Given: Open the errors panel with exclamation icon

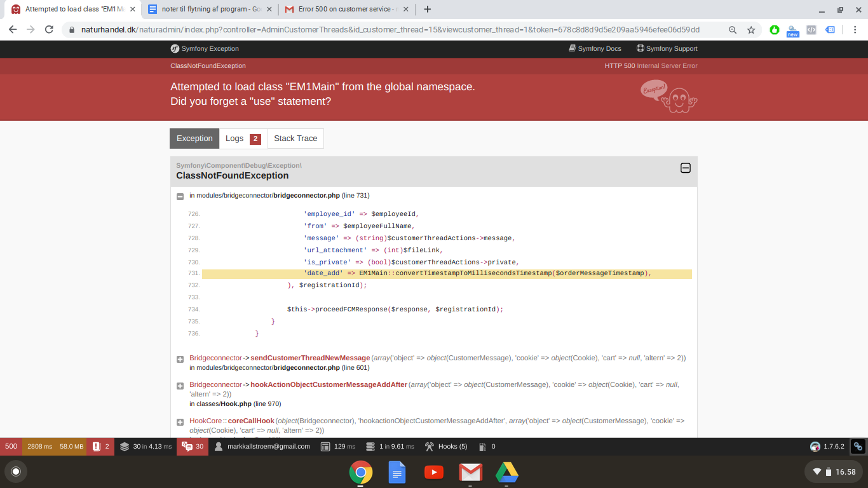Looking at the screenshot, I should [x=101, y=447].
